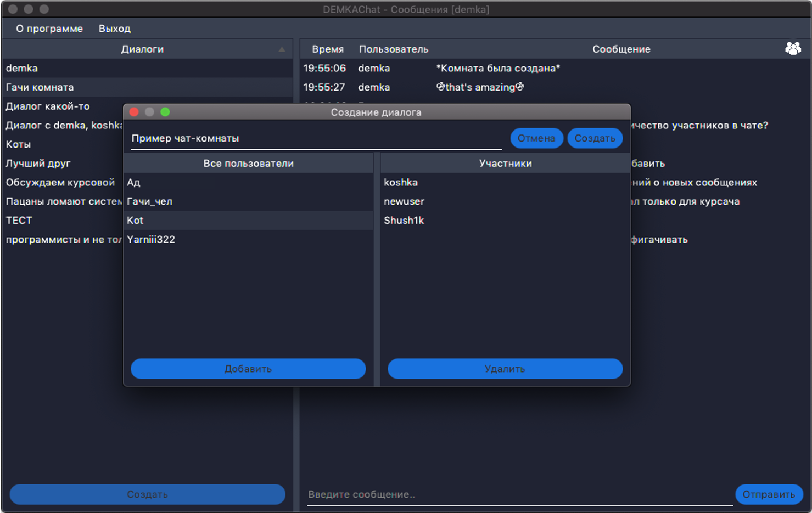Open the Гачи комната dialog
The image size is (812, 513).
[40, 87]
